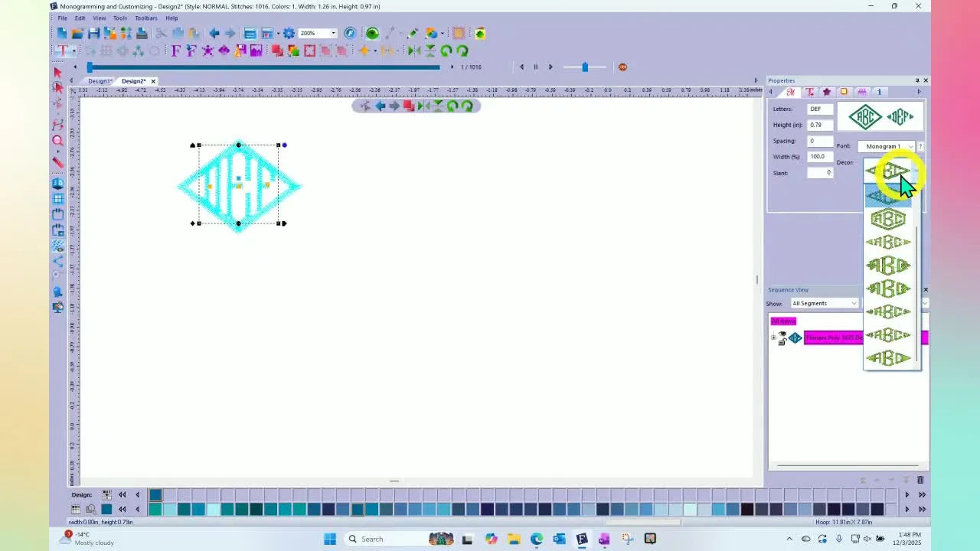This screenshot has width=980, height=551.
Task: Pause playback with the pause control
Action: click(x=535, y=67)
